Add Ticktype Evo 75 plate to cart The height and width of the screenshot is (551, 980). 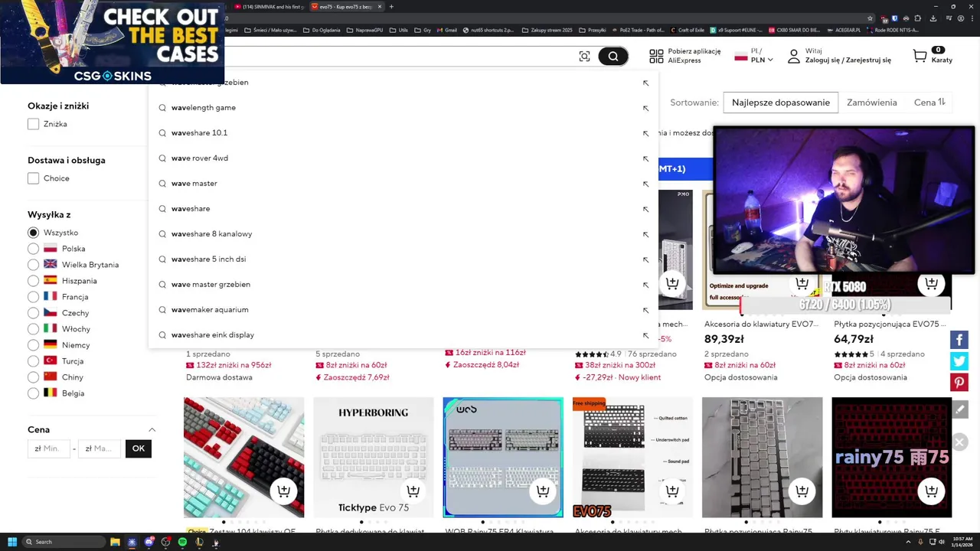coord(413,491)
